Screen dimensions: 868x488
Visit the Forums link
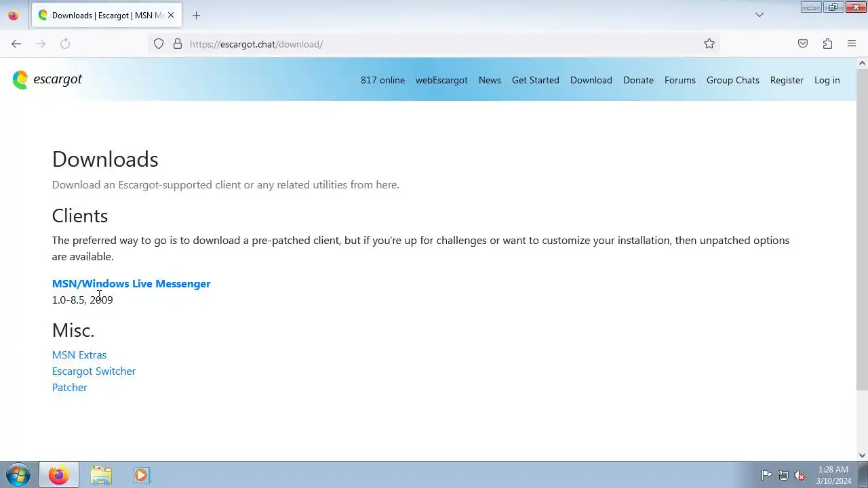pos(680,80)
